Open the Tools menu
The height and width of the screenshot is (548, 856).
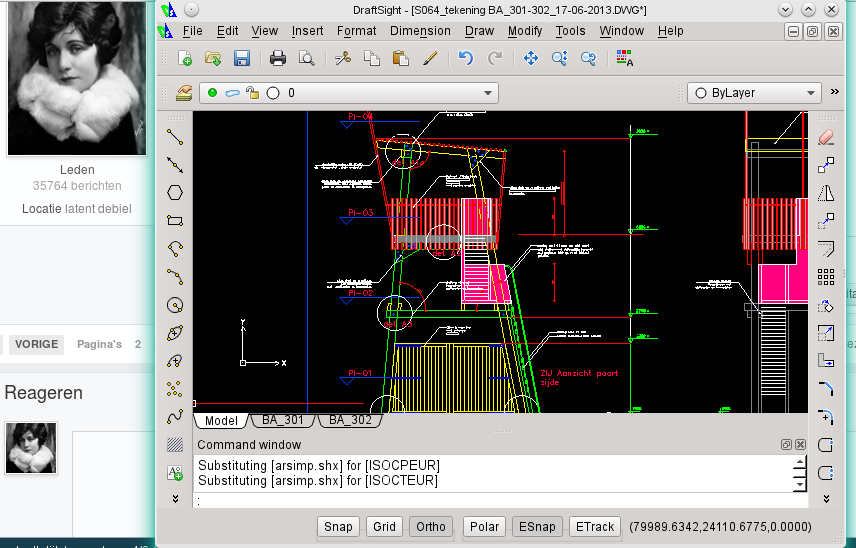click(570, 31)
